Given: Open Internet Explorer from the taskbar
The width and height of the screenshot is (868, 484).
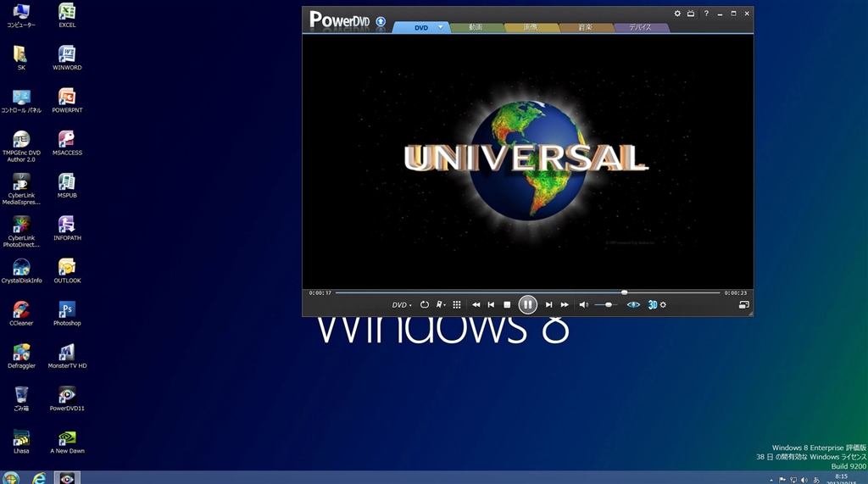Looking at the screenshot, I should tap(39, 478).
